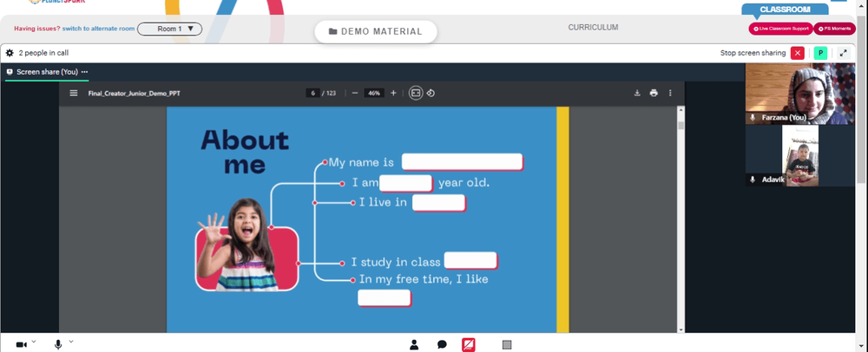Click the grey square stop icon

tap(507, 345)
